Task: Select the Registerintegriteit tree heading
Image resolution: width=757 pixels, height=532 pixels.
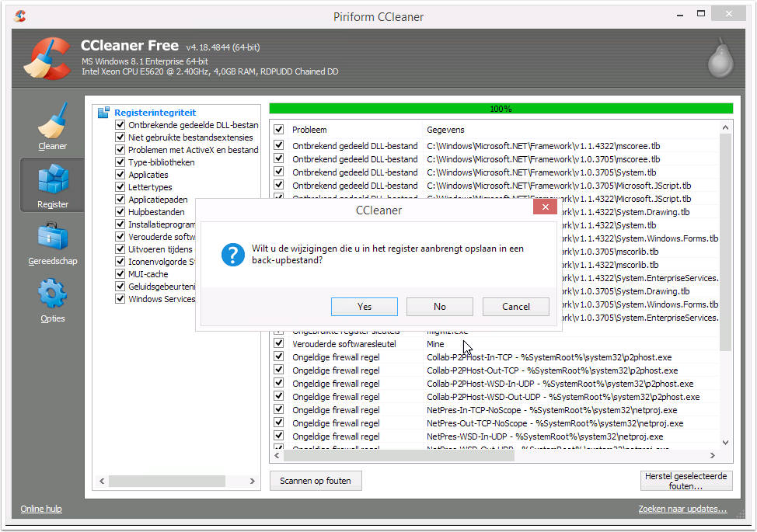Action: (x=155, y=113)
